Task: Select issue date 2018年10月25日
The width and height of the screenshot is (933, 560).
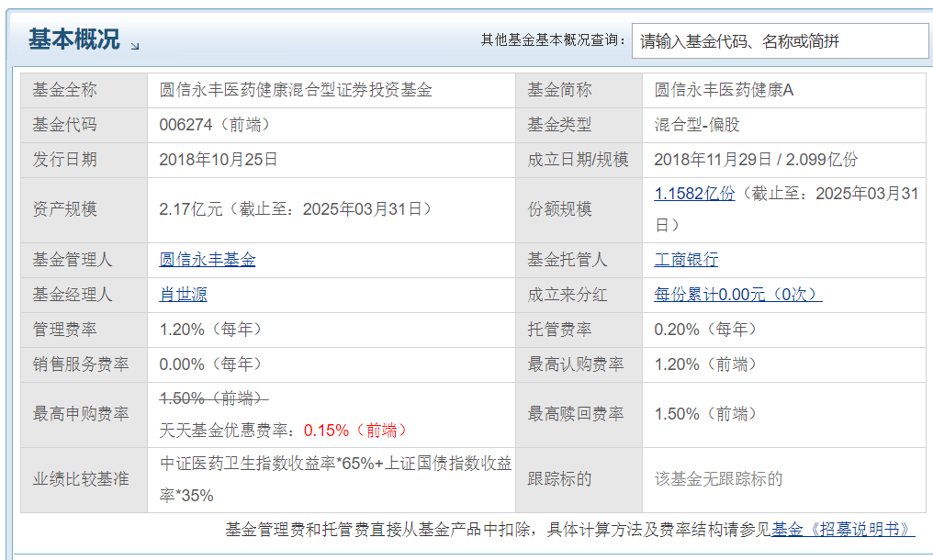Action: click(219, 160)
